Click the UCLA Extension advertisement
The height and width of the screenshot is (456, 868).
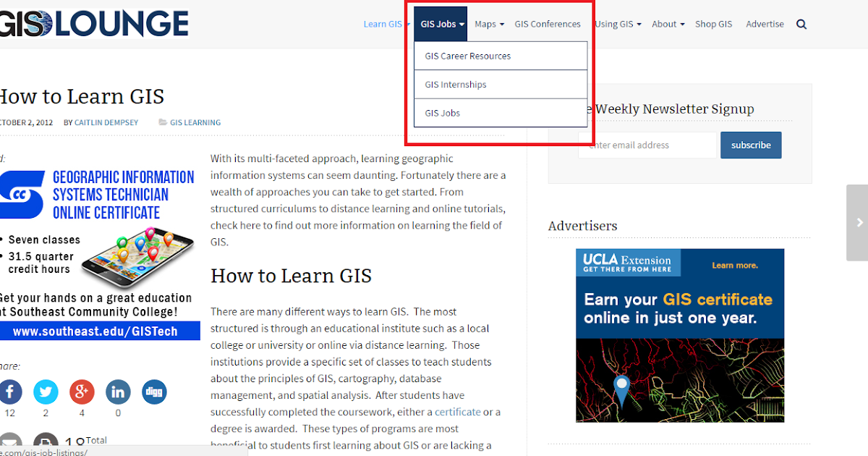[679, 334]
